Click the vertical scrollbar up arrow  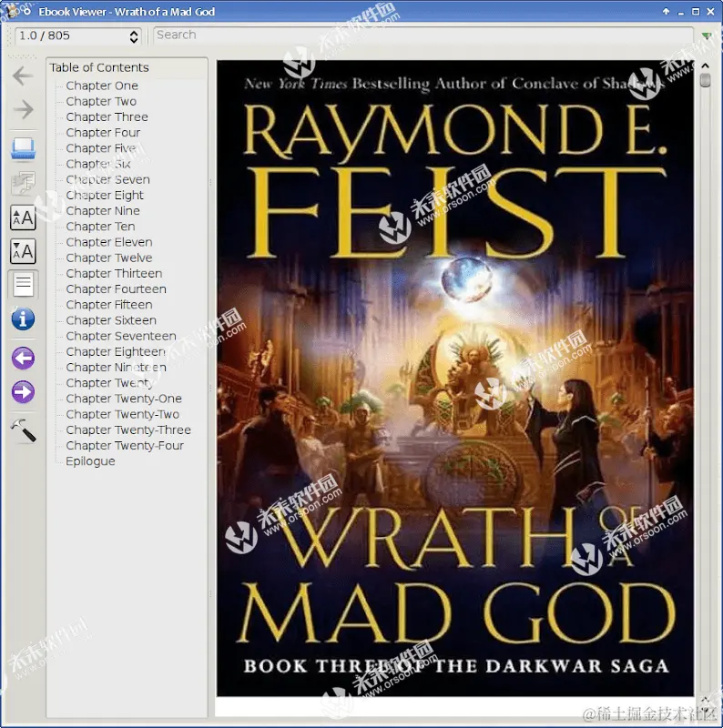(x=705, y=66)
